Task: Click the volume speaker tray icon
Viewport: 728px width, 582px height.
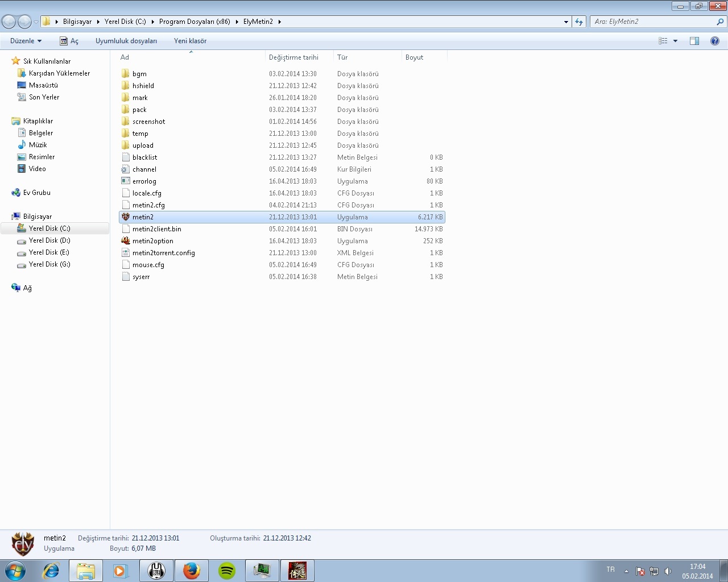Action: coord(668,571)
